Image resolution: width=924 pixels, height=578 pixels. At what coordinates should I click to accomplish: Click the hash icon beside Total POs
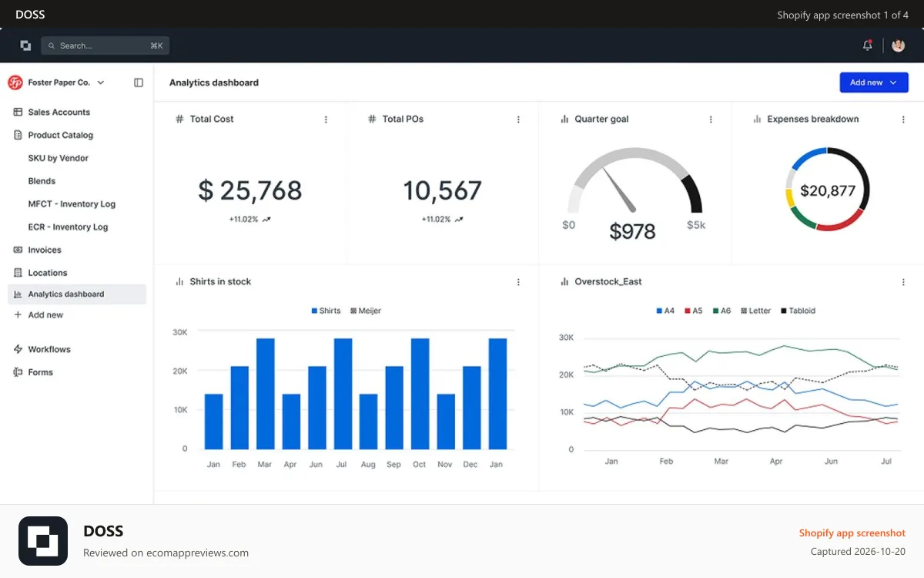(x=372, y=119)
